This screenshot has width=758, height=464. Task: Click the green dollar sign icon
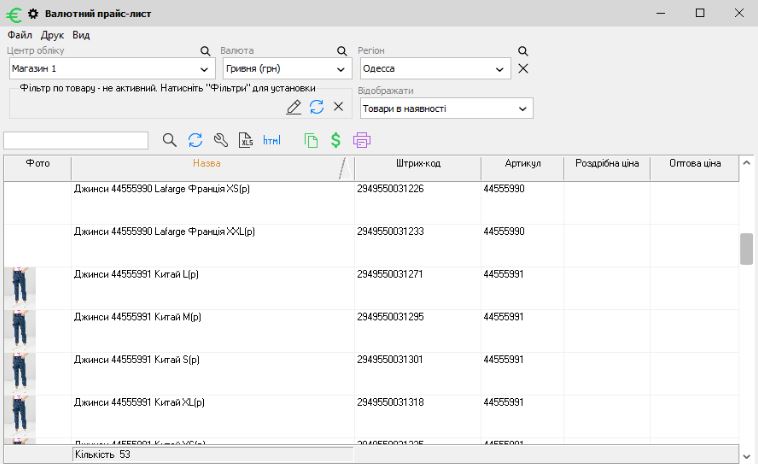pos(336,141)
